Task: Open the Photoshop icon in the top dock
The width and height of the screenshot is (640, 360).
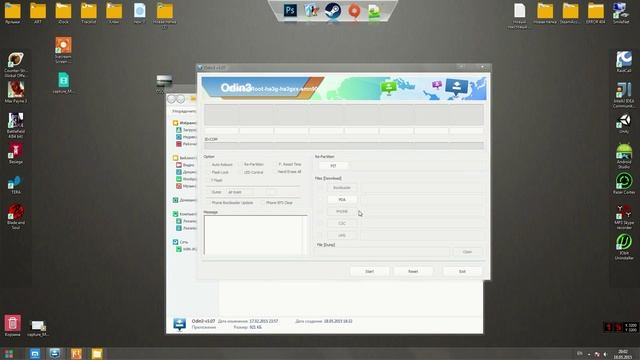Action: (290, 10)
